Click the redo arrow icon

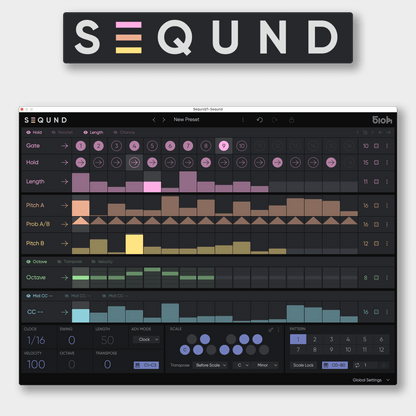[274, 120]
